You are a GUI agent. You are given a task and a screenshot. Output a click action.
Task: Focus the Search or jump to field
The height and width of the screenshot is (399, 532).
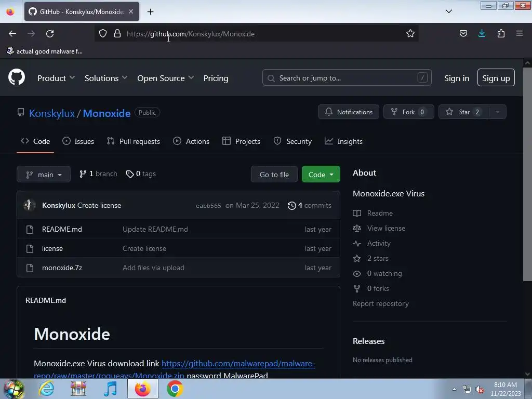(347, 78)
